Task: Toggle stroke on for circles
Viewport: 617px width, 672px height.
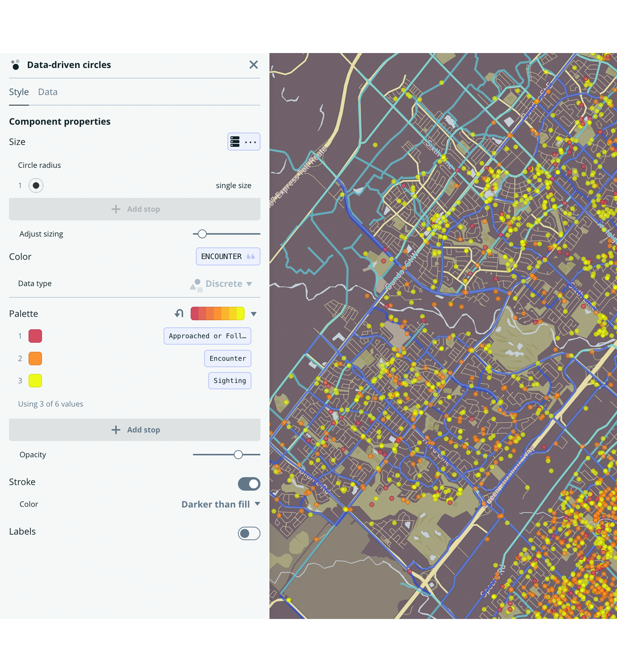Action: [249, 484]
